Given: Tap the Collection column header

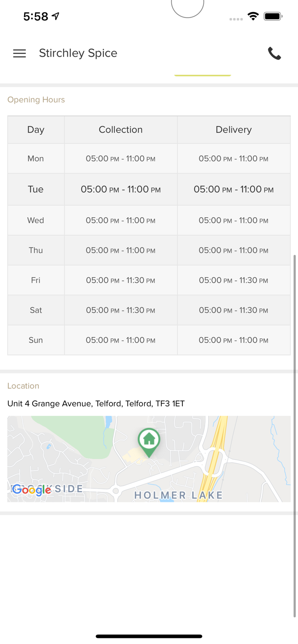Looking at the screenshot, I should (120, 130).
